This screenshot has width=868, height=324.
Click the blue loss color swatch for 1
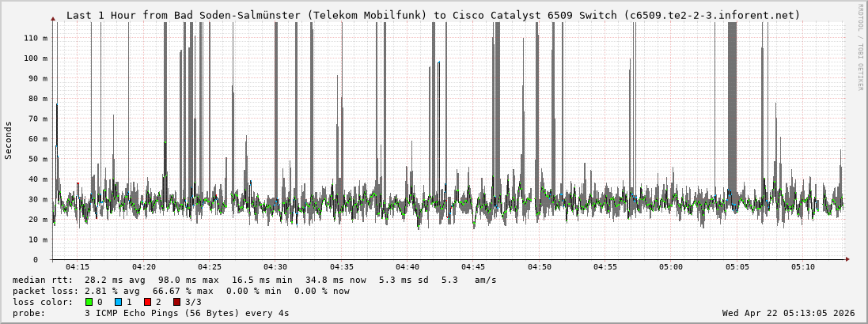tap(118, 302)
